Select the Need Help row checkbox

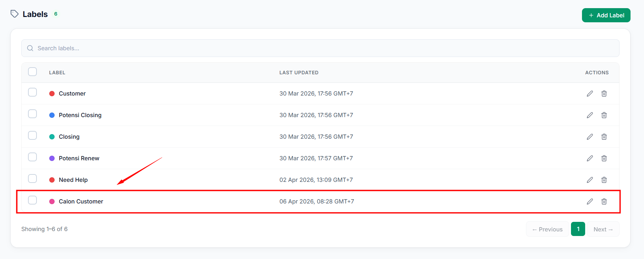tap(33, 179)
